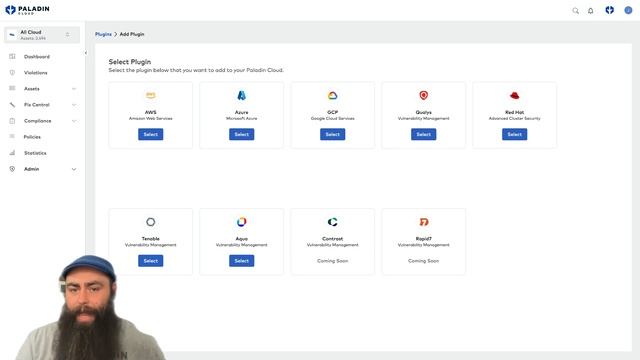Click the Contrast Coming Soon label

(x=333, y=261)
